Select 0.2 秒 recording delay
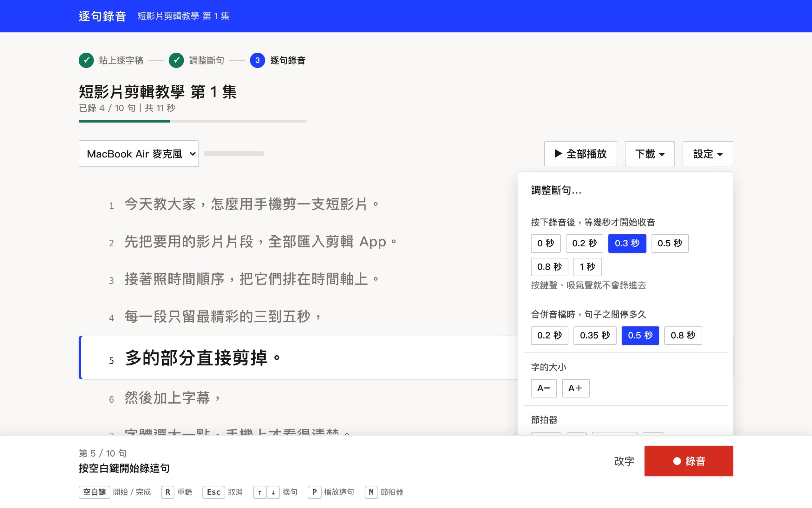This screenshot has height=508, width=812. click(x=584, y=243)
